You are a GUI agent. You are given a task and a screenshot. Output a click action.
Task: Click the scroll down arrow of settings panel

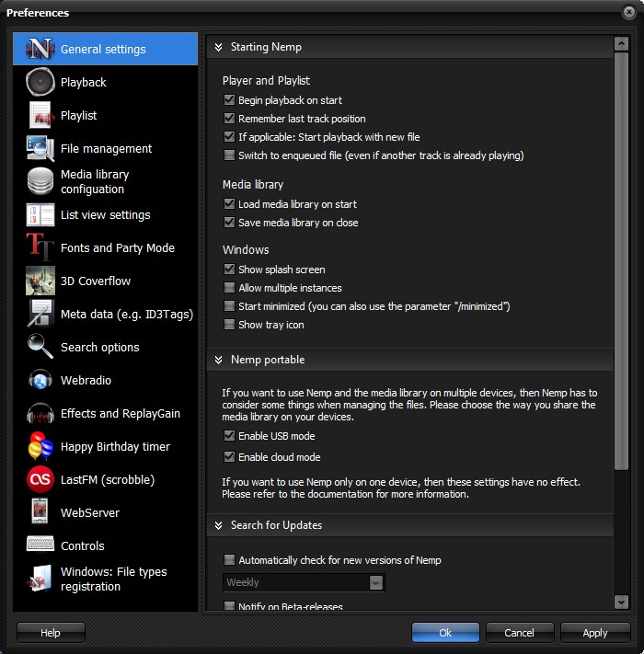(621, 602)
